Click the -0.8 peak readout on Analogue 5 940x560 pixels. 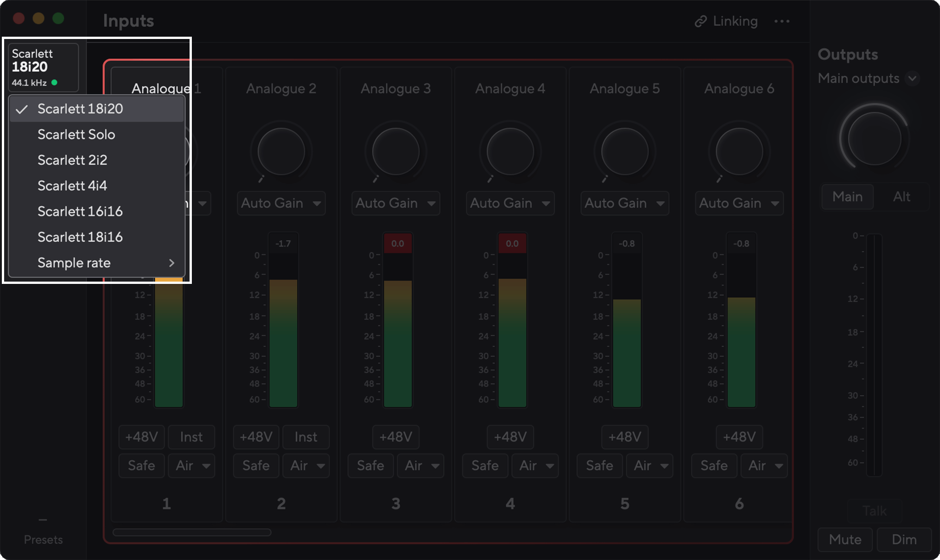click(x=627, y=244)
